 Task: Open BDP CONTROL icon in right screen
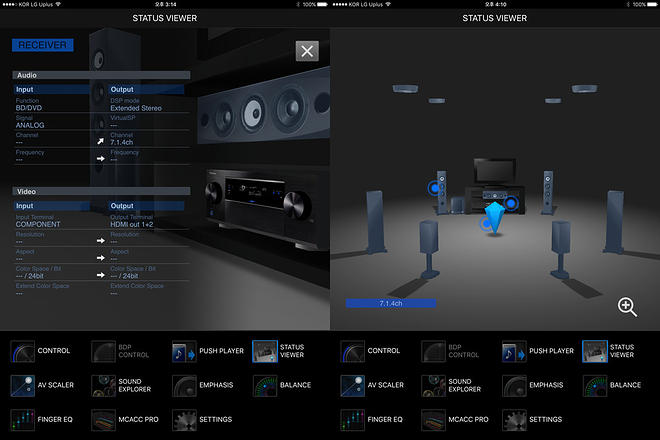[x=434, y=351]
